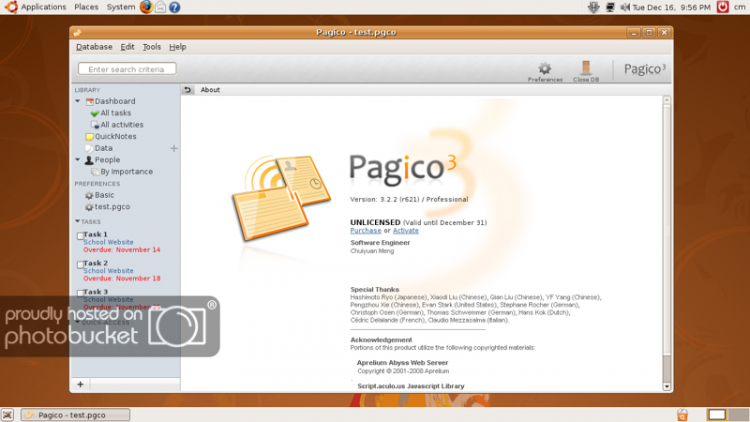
Task: Open the Tools menu
Action: (151, 47)
